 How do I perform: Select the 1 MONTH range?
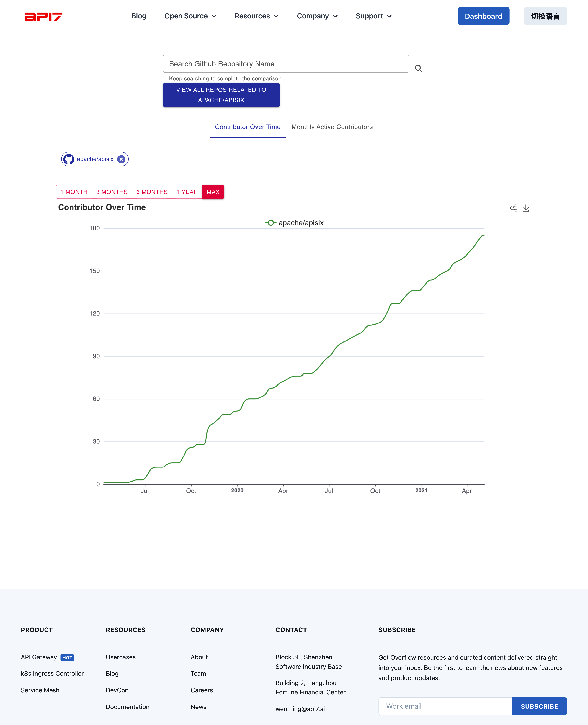click(74, 192)
